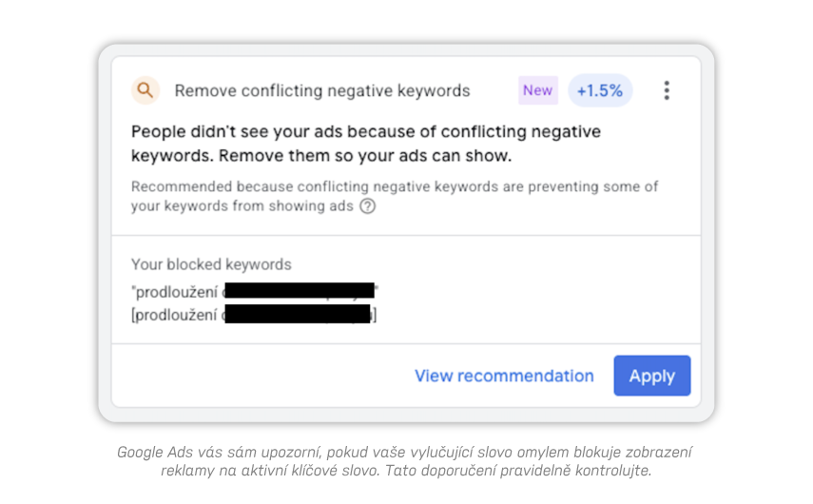This screenshot has width=813, height=504.
Task: Click the question mark help icon
Action: tap(368, 206)
